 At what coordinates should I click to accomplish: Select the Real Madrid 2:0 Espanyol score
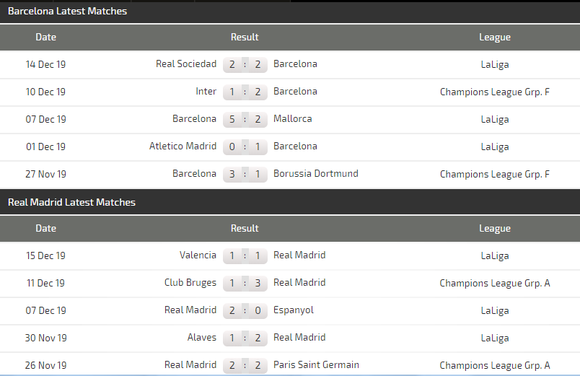pos(245,310)
